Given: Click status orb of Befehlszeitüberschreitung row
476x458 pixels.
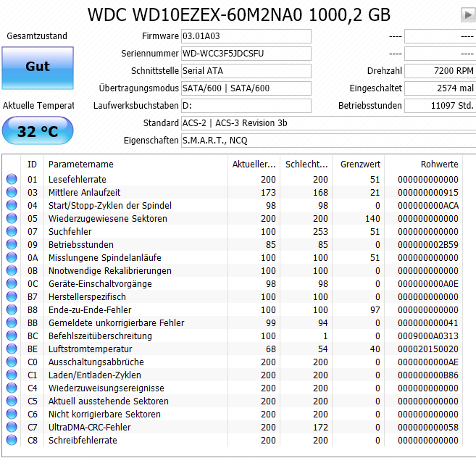Looking at the screenshot, I should tap(12, 336).
